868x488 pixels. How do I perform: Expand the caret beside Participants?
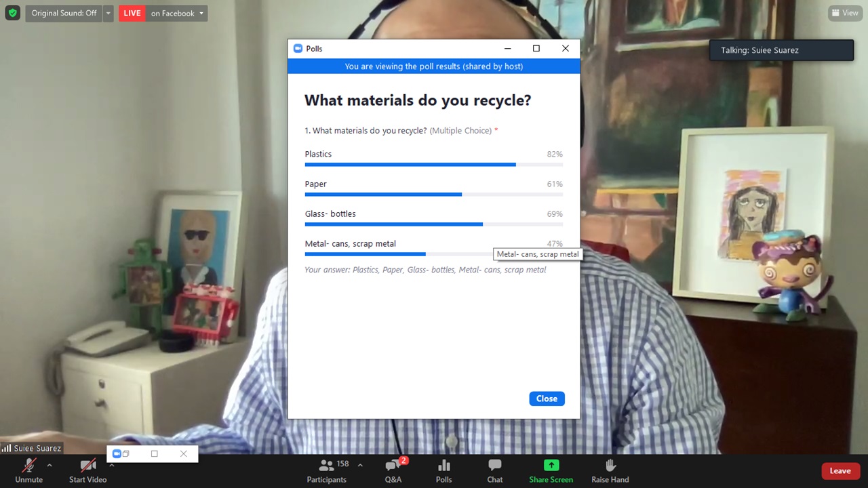360,465
